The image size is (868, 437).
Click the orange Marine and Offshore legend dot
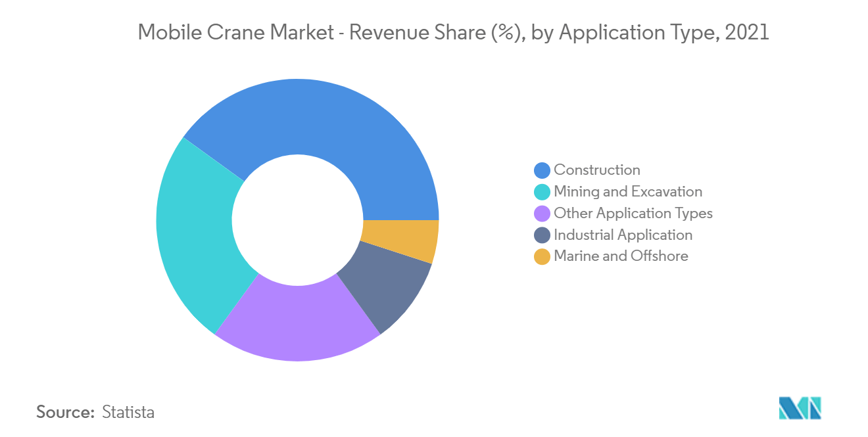coord(542,257)
